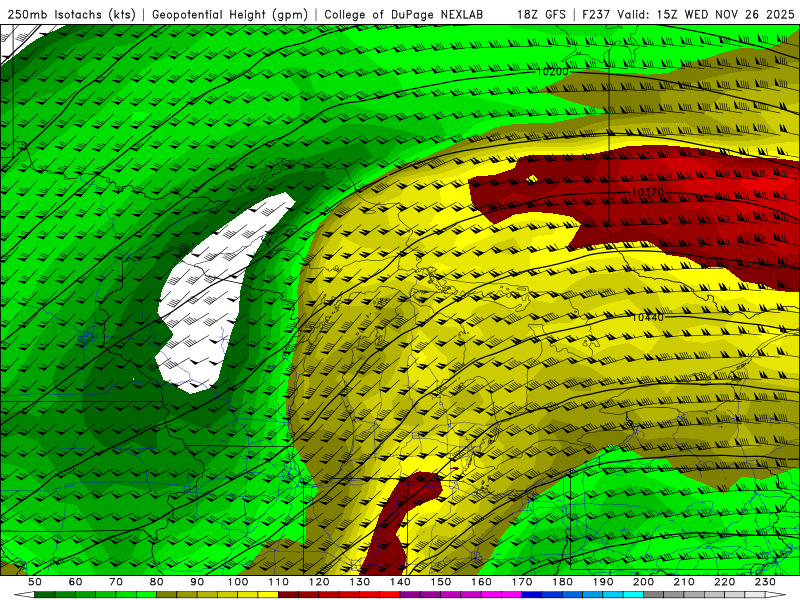Click the left arrow end of the colorbar
This screenshot has width=800, height=600.
coord(24,595)
